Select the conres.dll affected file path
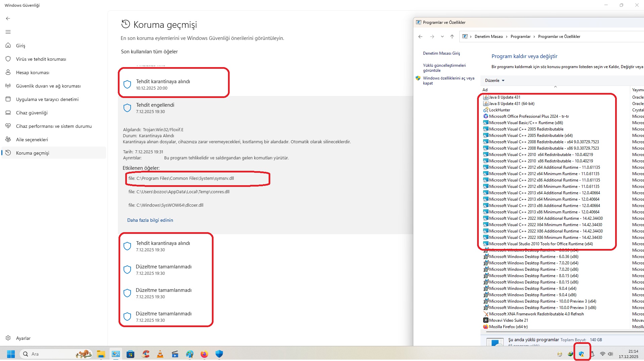 point(179,192)
